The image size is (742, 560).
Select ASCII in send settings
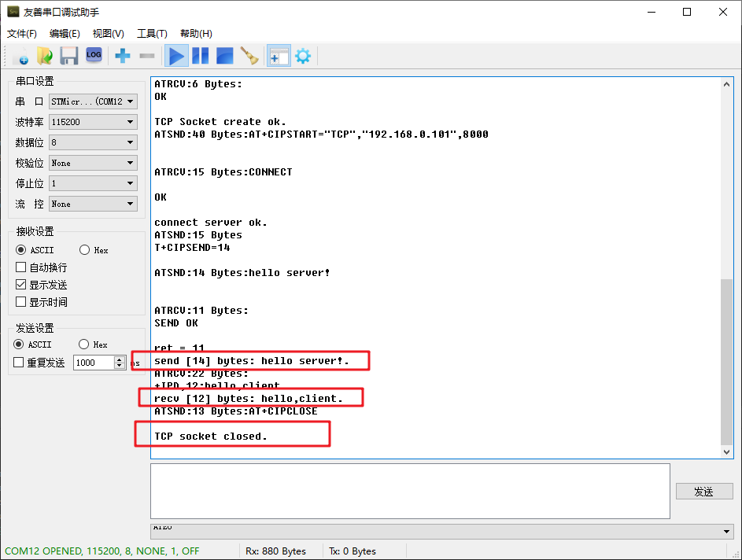click(32, 344)
